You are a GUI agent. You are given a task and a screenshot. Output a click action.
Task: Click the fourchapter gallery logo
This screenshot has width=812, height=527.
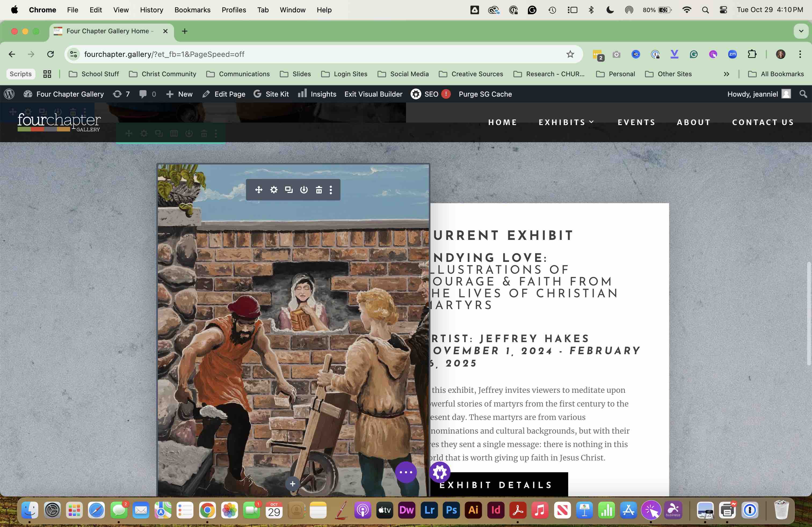point(59,122)
